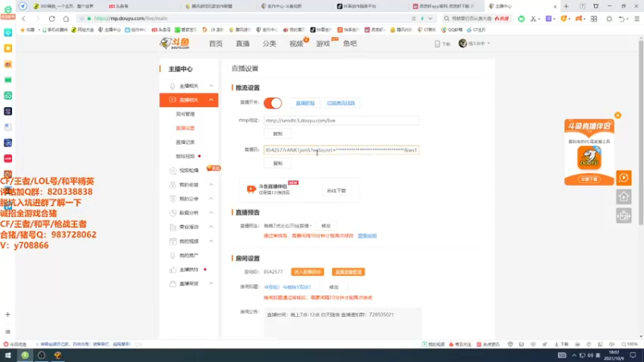The image size is (644, 362).
Task: Click 修改 next to 房间标题
Action: [x=334, y=287]
